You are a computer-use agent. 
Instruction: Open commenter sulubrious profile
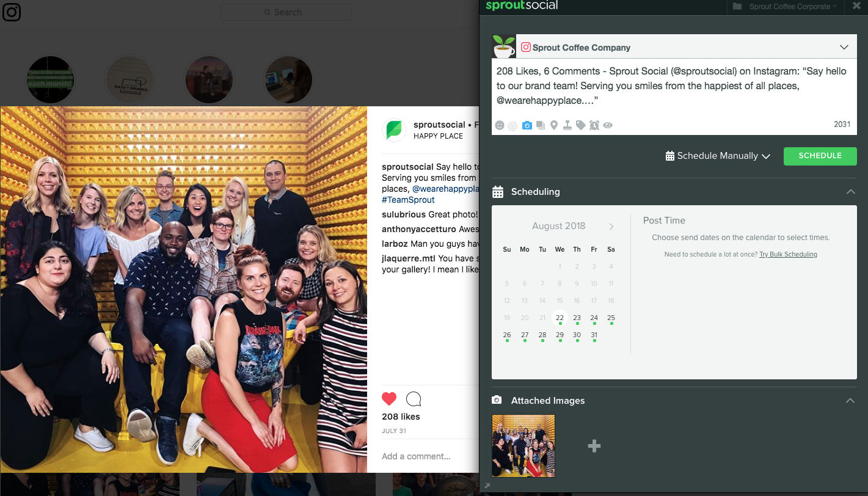[404, 215]
